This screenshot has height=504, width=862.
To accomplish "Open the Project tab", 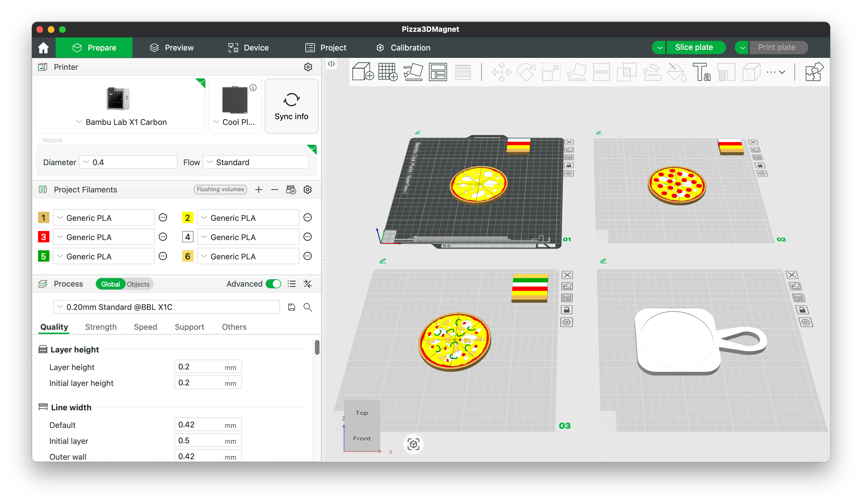I will click(326, 48).
